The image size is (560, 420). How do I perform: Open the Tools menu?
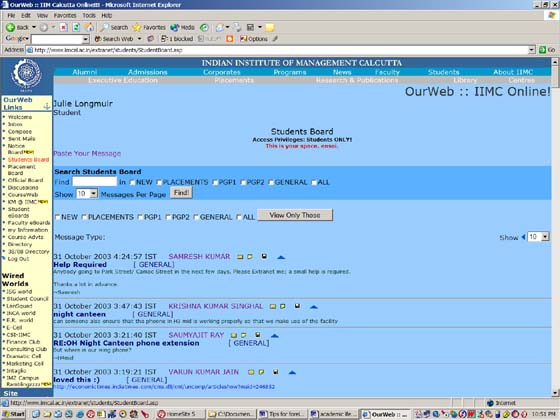tap(89, 15)
